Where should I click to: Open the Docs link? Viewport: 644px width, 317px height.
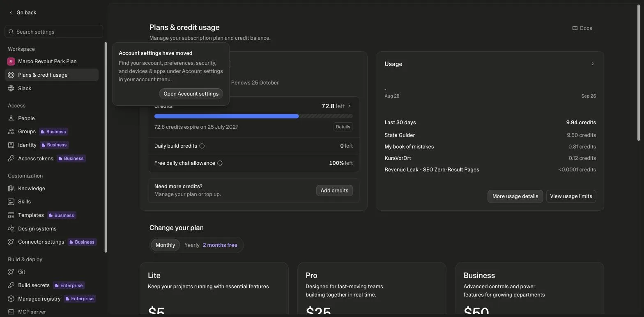click(582, 28)
